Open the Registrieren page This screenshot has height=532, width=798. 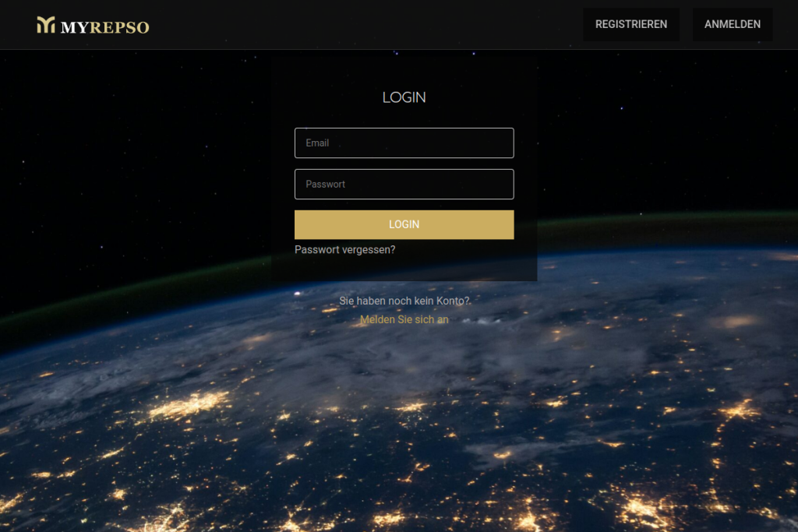click(631, 24)
